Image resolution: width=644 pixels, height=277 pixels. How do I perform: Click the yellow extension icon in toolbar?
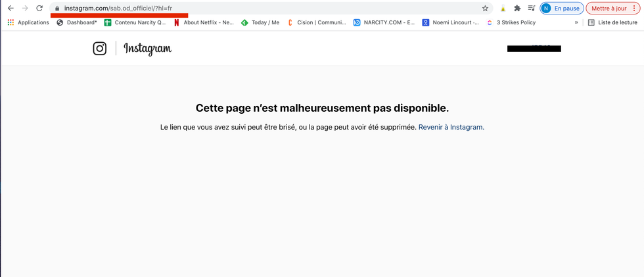pyautogui.click(x=503, y=9)
